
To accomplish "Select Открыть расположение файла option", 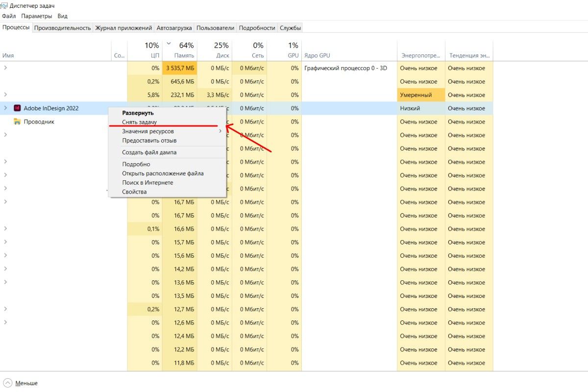I will (x=163, y=173).
